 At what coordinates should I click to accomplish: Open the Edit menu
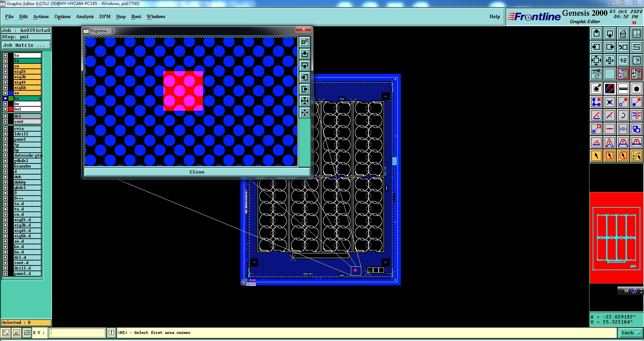pyautogui.click(x=23, y=16)
